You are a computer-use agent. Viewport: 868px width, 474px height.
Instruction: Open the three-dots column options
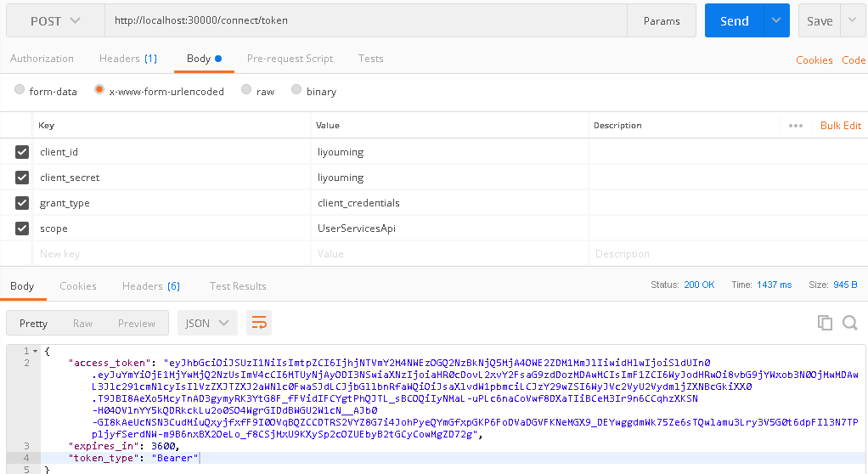[x=796, y=126]
